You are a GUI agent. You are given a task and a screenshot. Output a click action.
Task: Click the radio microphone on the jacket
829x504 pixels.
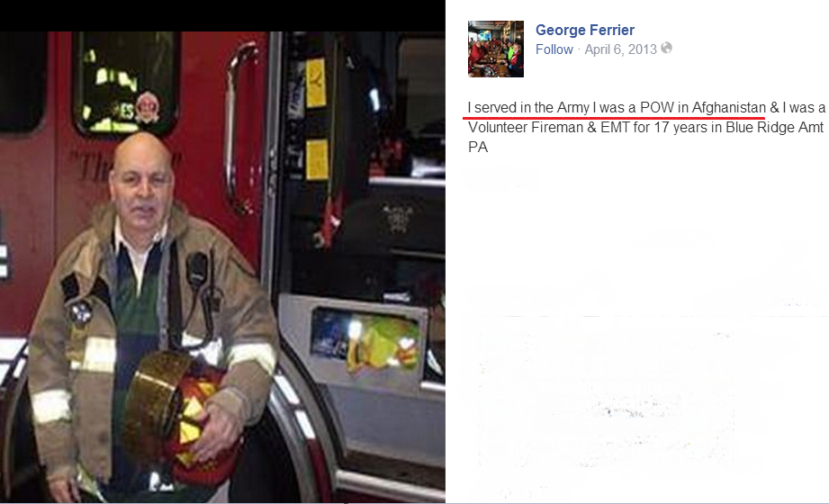click(197, 271)
